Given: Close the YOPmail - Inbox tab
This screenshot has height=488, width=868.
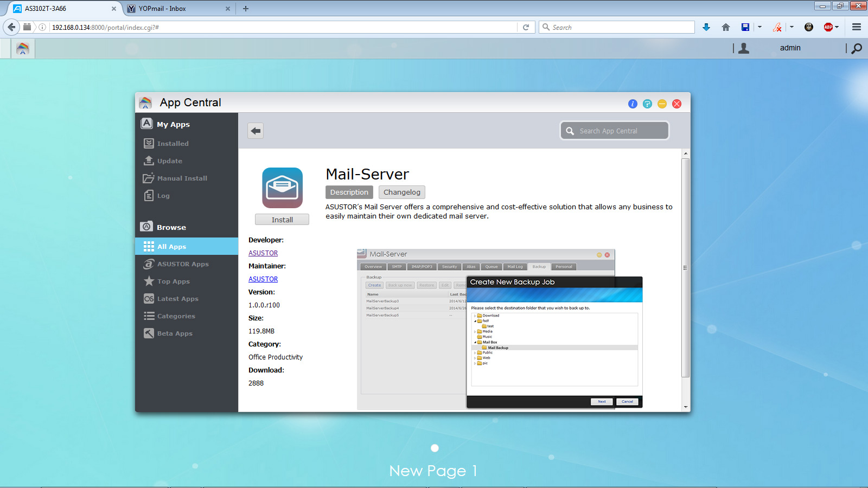Looking at the screenshot, I should click(x=228, y=9).
